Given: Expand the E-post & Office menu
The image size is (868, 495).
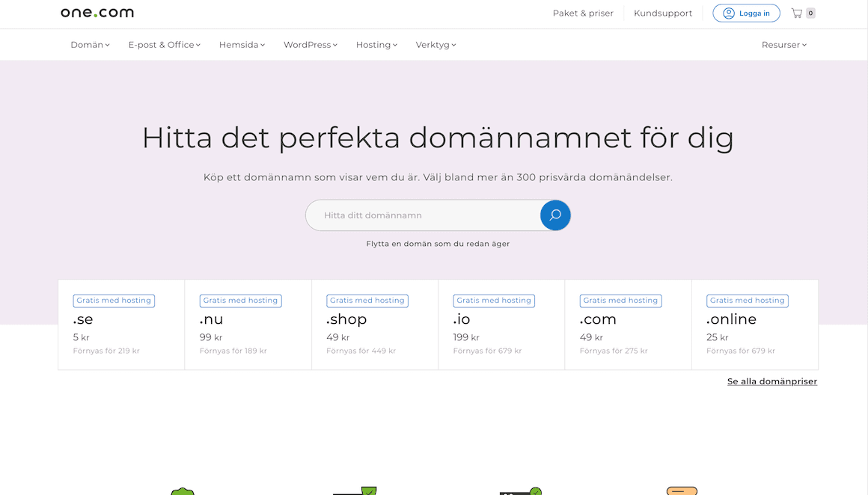Looking at the screenshot, I should 165,45.
